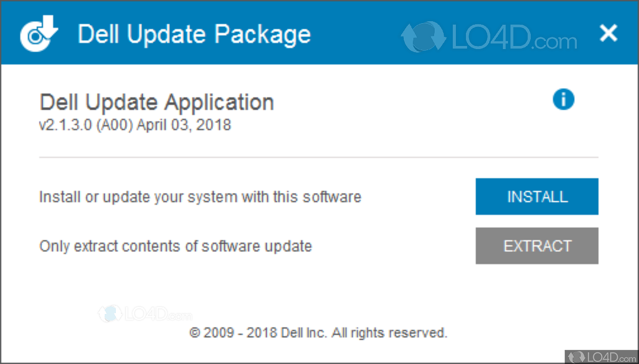Viewport: 639px width, 364px height.
Task: Open the blue information icon
Action: coord(563,99)
